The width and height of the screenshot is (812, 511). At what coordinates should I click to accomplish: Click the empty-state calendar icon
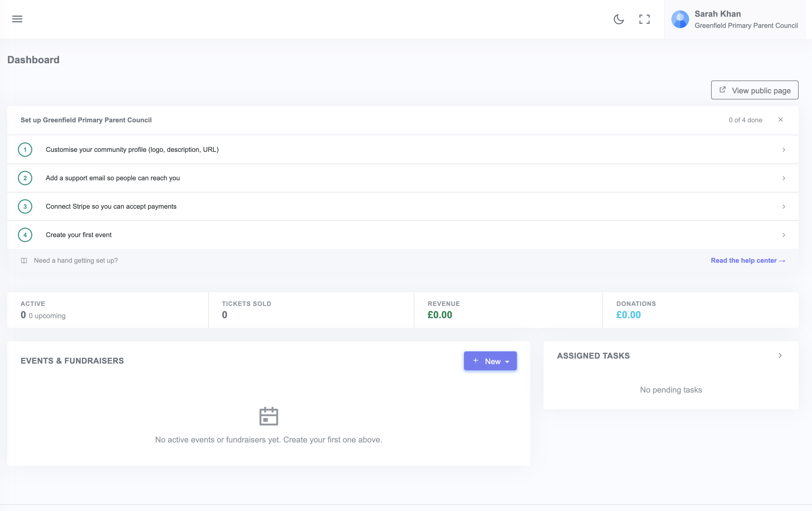click(269, 416)
